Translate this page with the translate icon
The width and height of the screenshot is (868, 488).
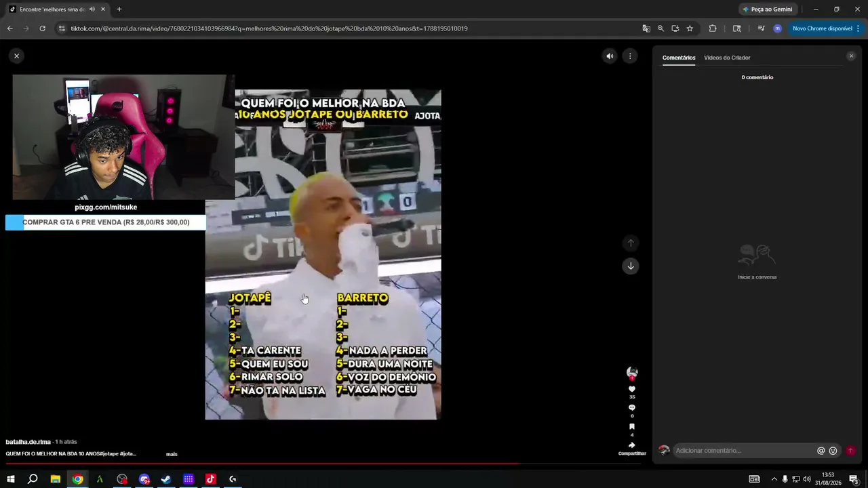click(x=646, y=28)
